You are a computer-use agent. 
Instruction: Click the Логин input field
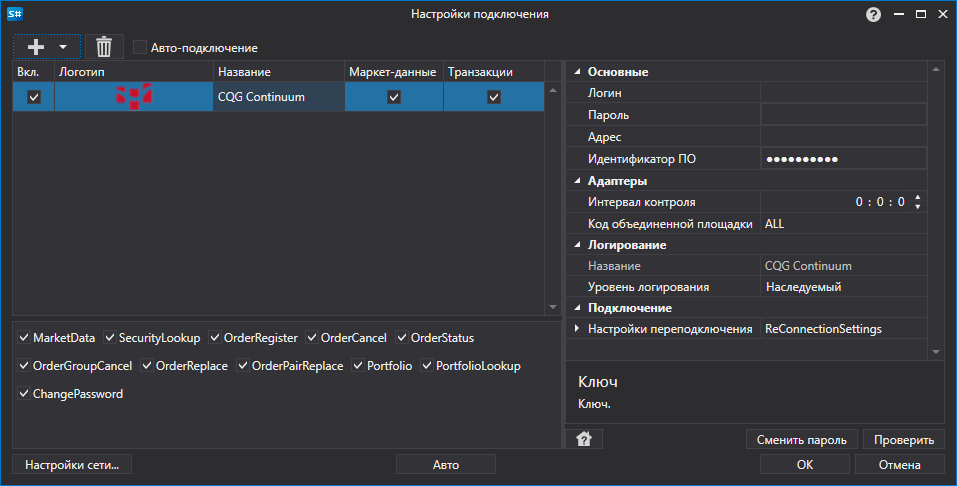coord(843,93)
